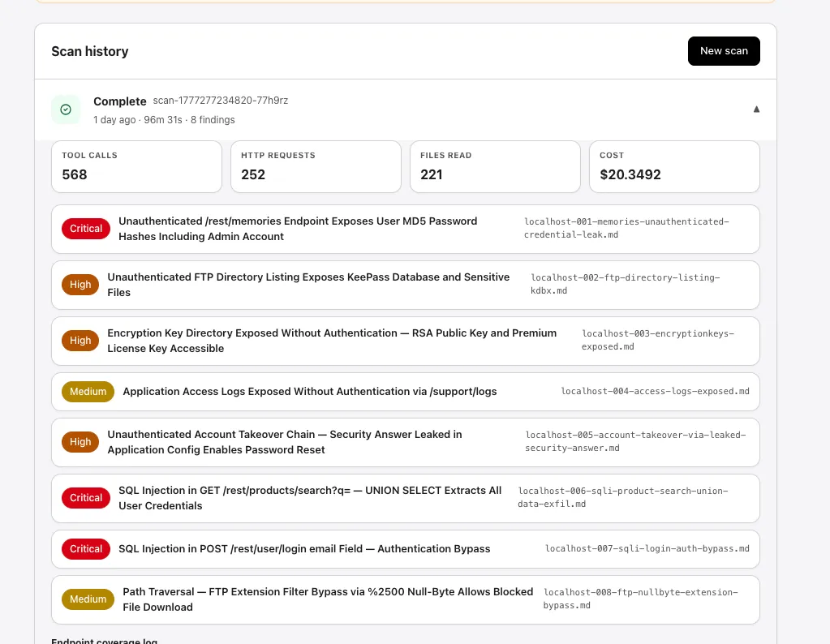830x644 pixels.
Task: Click the Medium badge on the access logs finding
Action: (x=88, y=391)
